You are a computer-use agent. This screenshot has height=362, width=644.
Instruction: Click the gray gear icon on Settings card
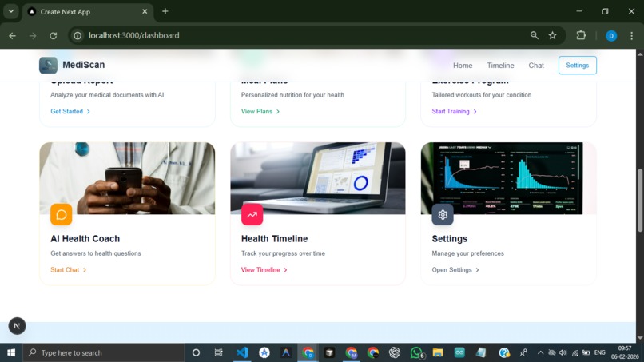(x=443, y=214)
